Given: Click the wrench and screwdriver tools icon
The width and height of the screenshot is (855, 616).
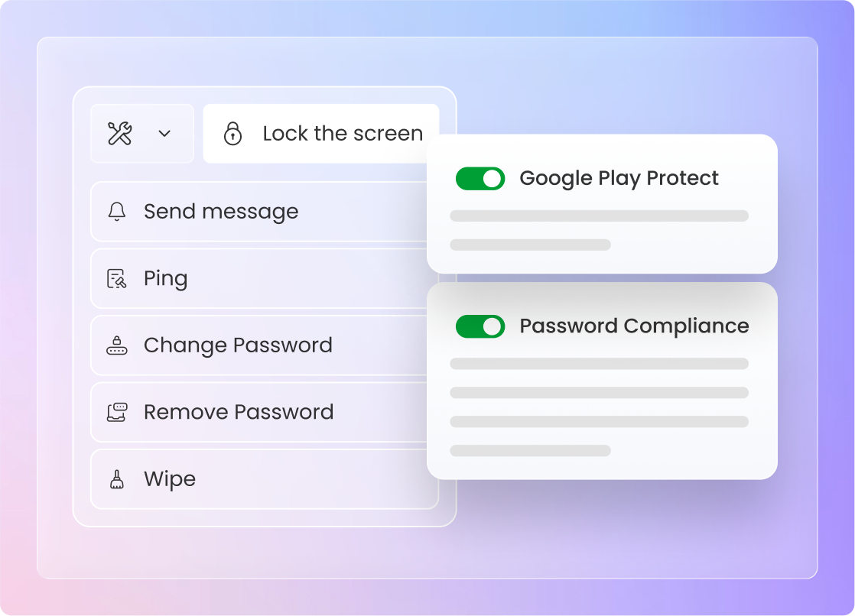Looking at the screenshot, I should pyautogui.click(x=120, y=134).
